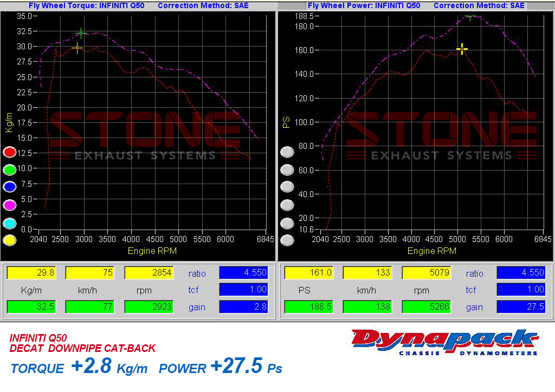Select the yellow 75 km/h speed field
The image size is (555, 392).
coord(90,272)
